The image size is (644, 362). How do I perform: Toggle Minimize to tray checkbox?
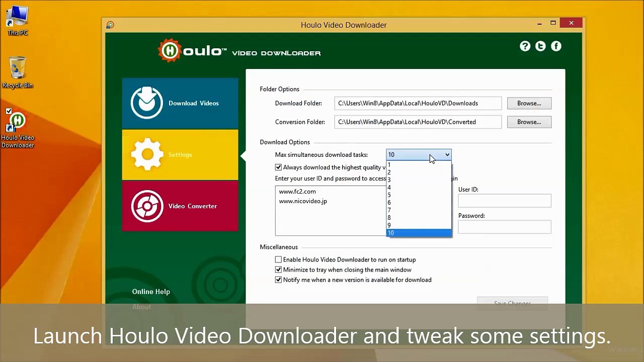(x=278, y=269)
